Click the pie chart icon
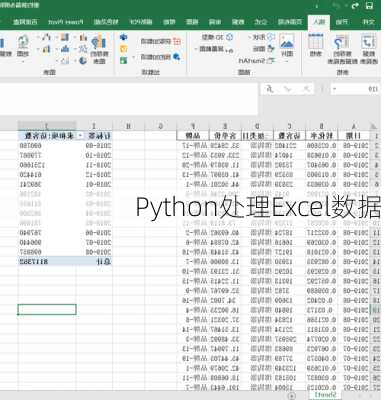The width and height of the screenshot is (381, 400). [83, 61]
